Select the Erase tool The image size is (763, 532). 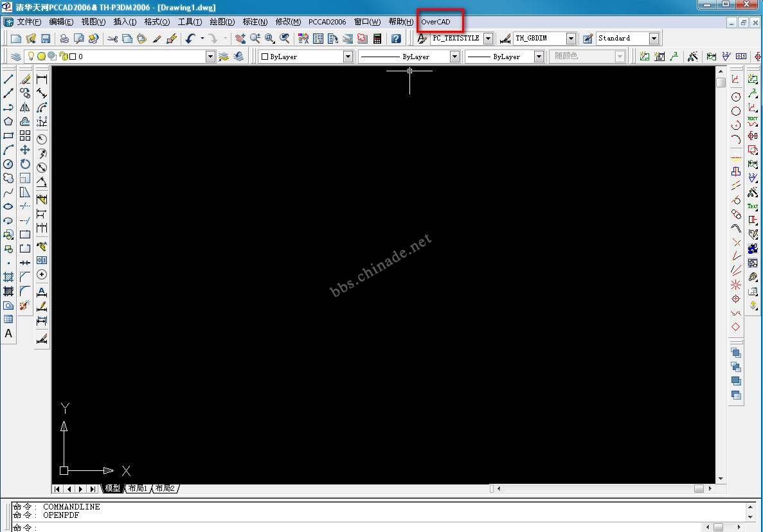[x=25, y=79]
